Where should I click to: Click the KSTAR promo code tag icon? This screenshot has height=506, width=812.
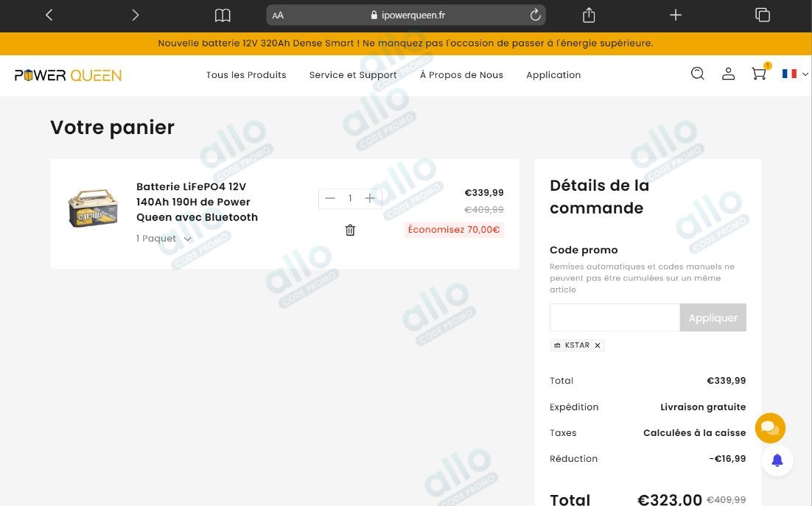tap(557, 345)
